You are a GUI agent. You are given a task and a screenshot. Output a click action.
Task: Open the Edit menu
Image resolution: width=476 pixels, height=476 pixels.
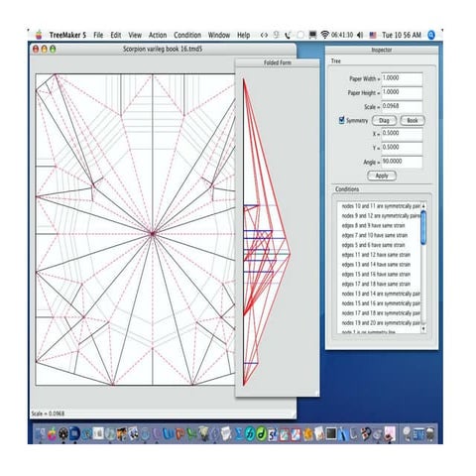tap(116, 35)
